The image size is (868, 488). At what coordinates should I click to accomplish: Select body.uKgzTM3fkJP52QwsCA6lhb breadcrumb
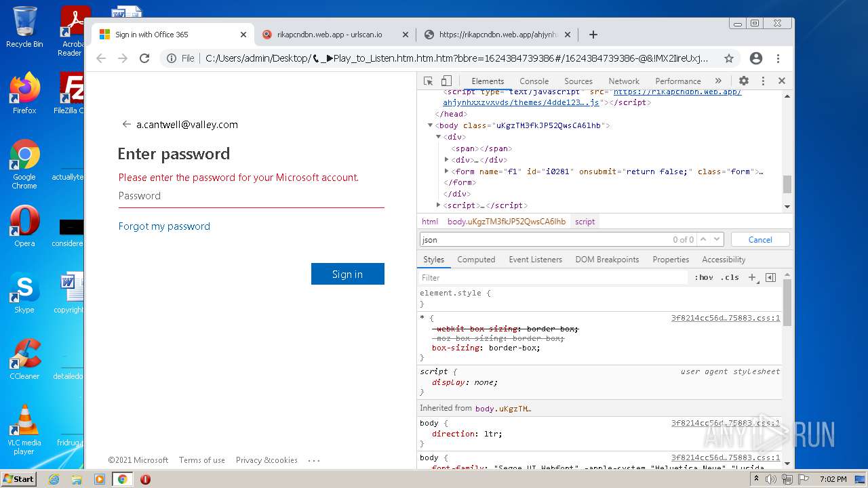[507, 222]
